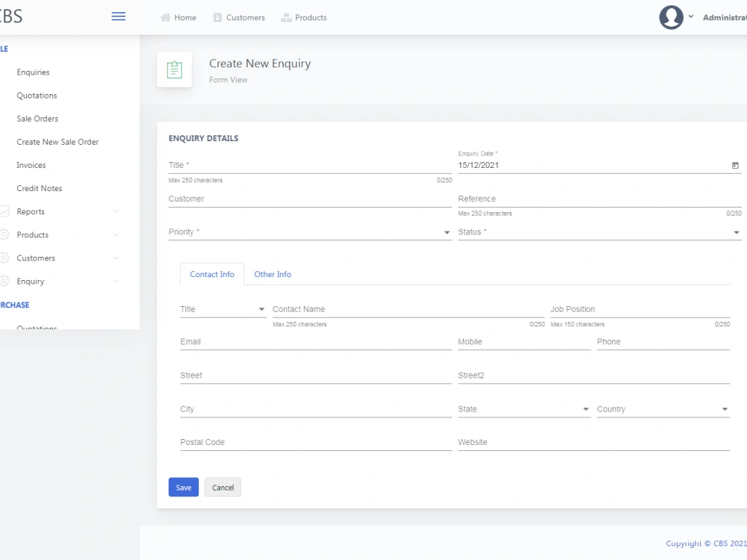Open Products in the top navigation

click(304, 18)
